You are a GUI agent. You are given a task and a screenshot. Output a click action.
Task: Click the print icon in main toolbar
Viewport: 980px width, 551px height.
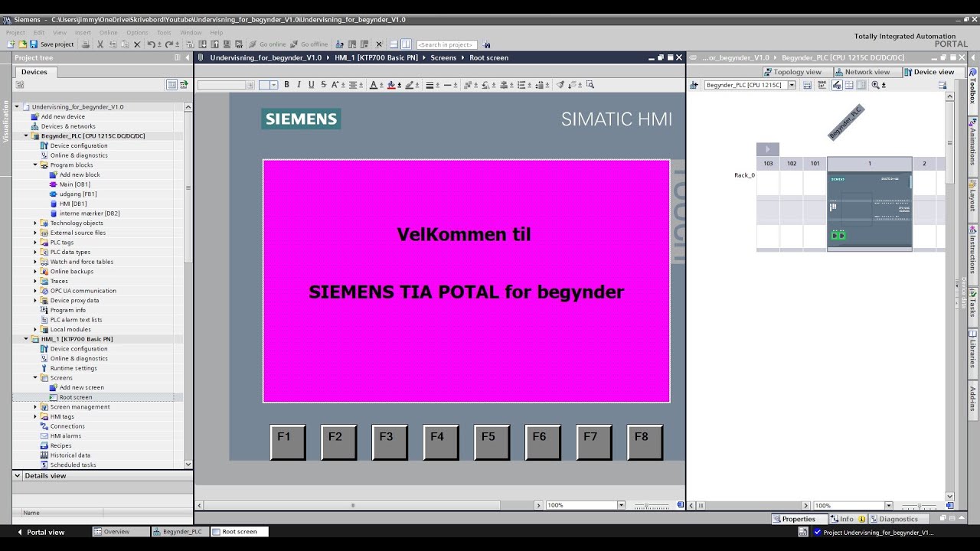(86, 44)
